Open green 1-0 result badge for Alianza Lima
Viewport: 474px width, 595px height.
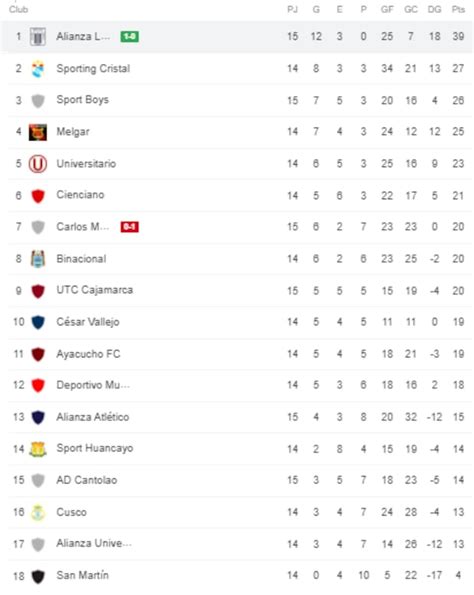[x=129, y=36]
